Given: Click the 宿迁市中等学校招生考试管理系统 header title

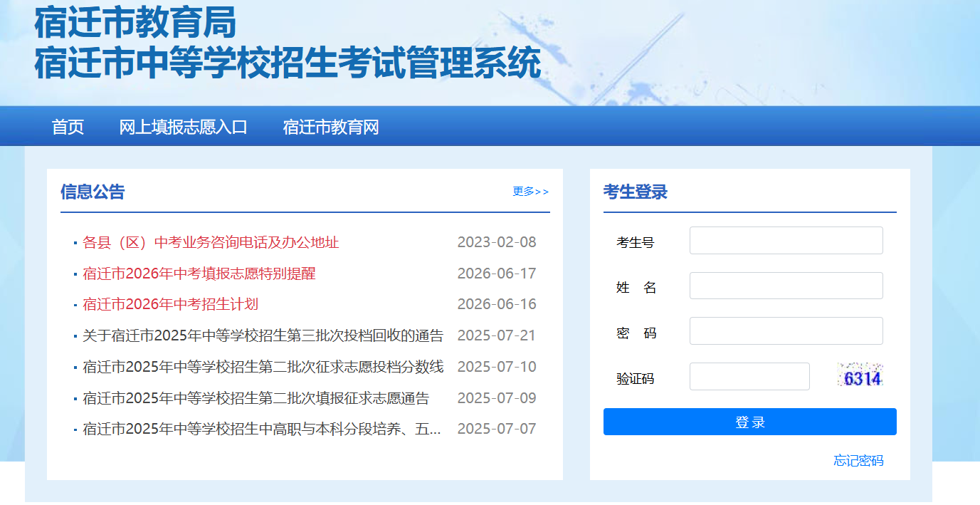Looking at the screenshot, I should click(x=288, y=63).
